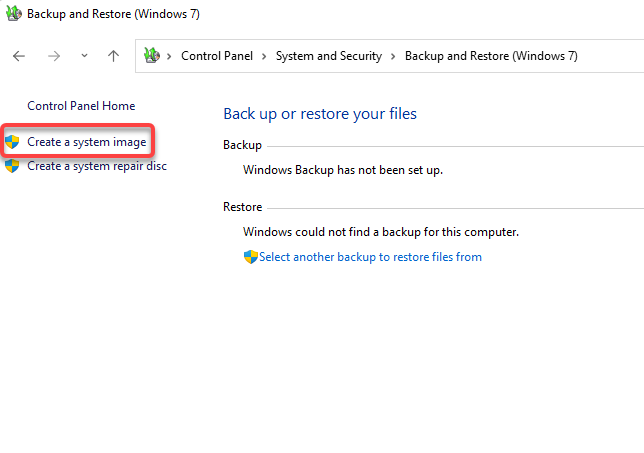The image size is (644, 453).
Task: Click the empty area of the address bar
Action: pos(612,56)
